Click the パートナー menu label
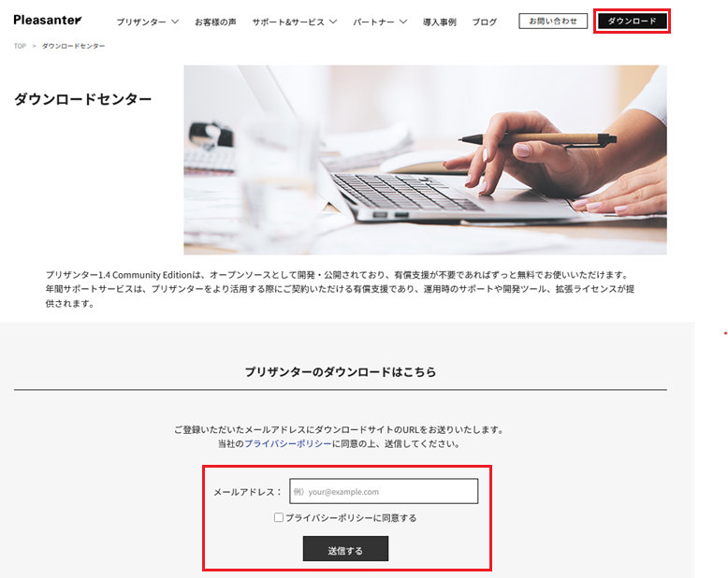 tap(373, 22)
